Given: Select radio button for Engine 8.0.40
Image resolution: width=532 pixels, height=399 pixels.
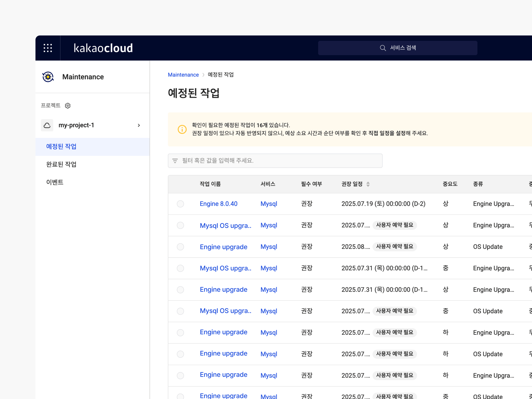Looking at the screenshot, I should coord(180,204).
